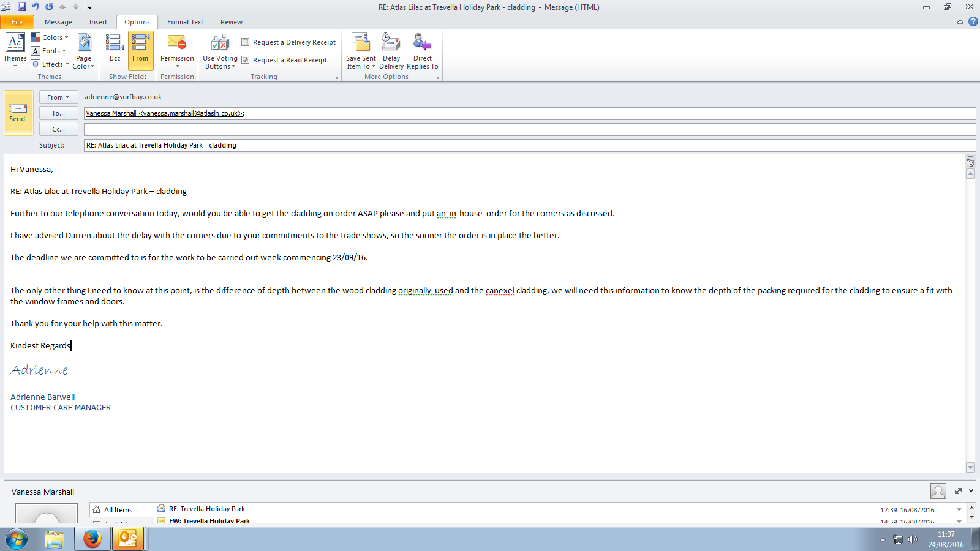Click Vanessa Marshall name in People Pane
This screenshot has width=980, height=551.
pyautogui.click(x=43, y=492)
